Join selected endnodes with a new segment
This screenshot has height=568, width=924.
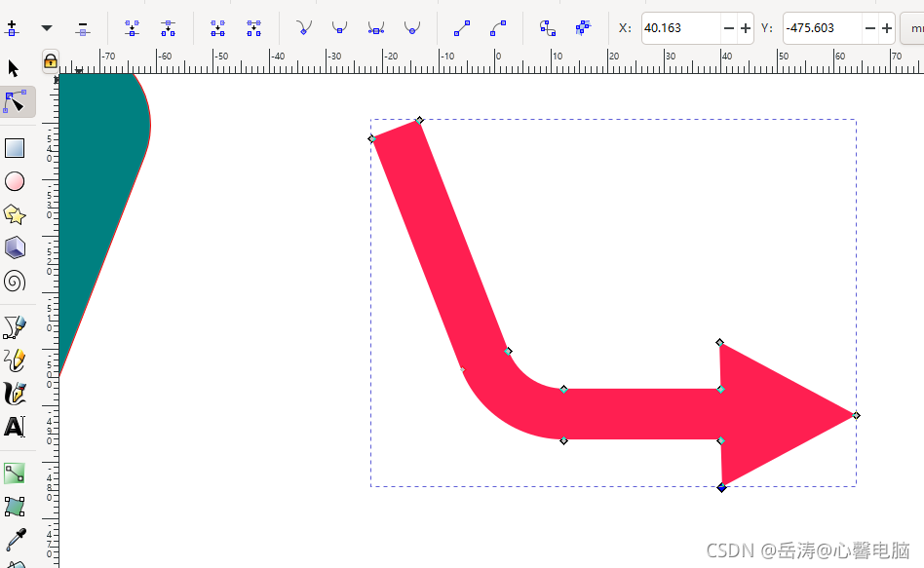pyautogui.click(x=218, y=27)
